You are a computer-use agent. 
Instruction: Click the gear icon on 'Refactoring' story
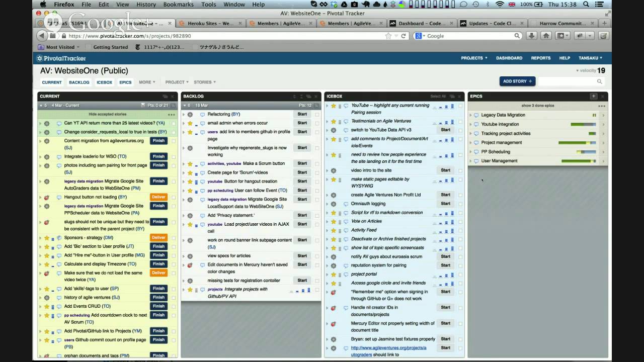pos(190,114)
